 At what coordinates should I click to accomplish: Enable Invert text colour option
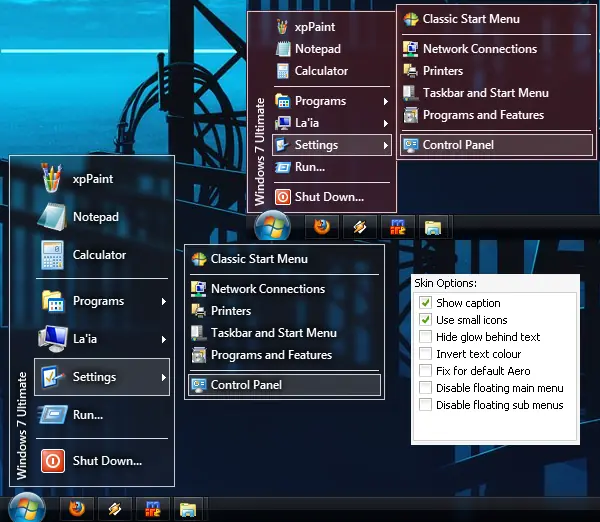tap(425, 354)
